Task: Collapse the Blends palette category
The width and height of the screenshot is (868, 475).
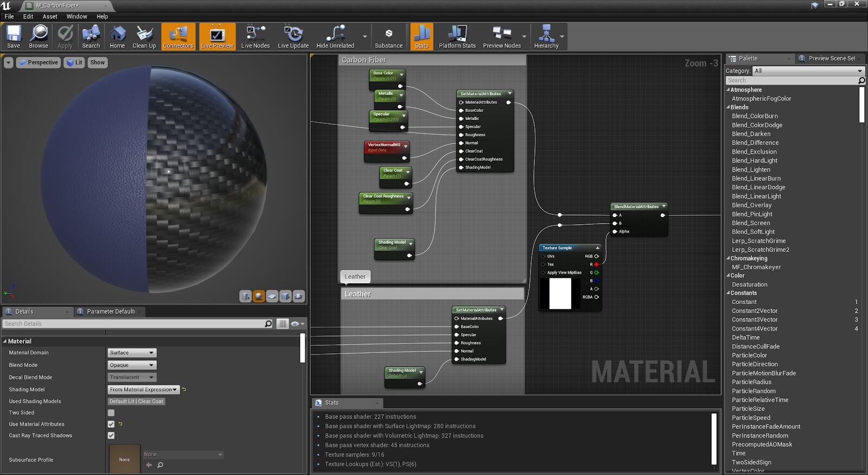Action: click(x=728, y=107)
